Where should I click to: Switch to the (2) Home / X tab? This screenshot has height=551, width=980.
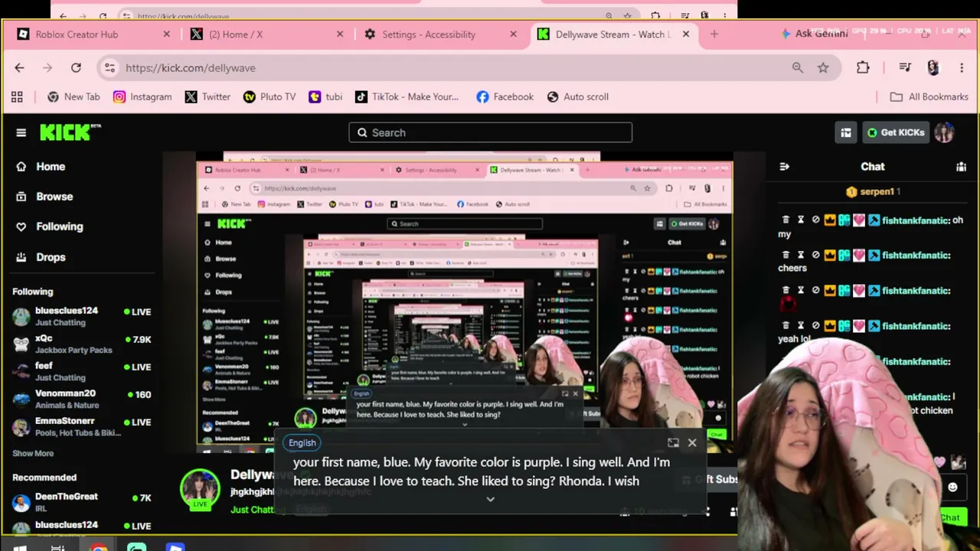(265, 34)
